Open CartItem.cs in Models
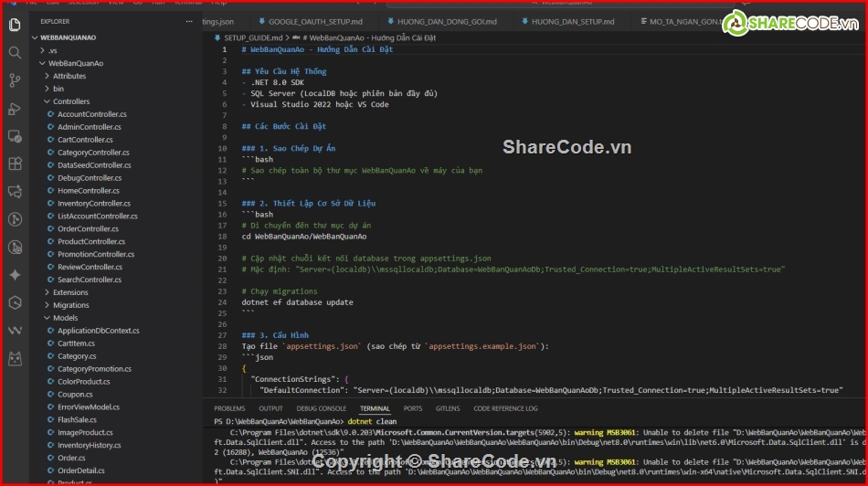 [77, 343]
